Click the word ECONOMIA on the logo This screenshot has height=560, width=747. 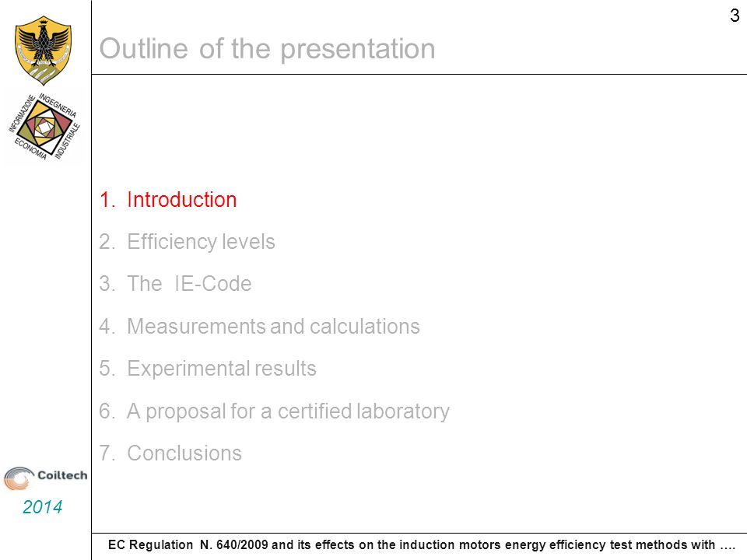(x=30, y=149)
